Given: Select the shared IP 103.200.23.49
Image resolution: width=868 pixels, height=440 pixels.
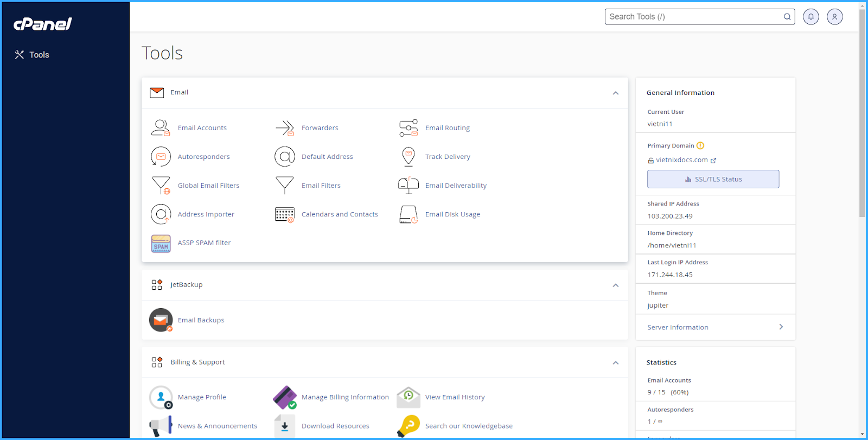Looking at the screenshot, I should click(670, 216).
